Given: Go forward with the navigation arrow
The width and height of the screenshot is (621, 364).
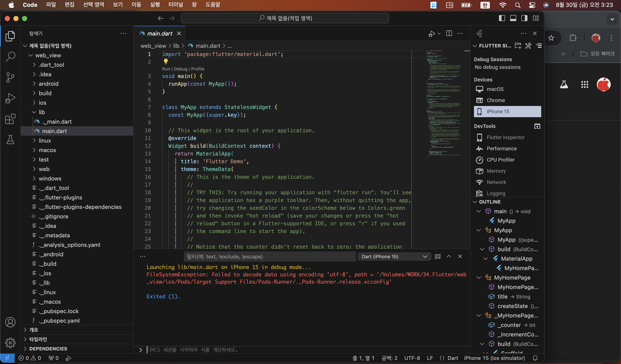Looking at the screenshot, I should tap(172, 18).
